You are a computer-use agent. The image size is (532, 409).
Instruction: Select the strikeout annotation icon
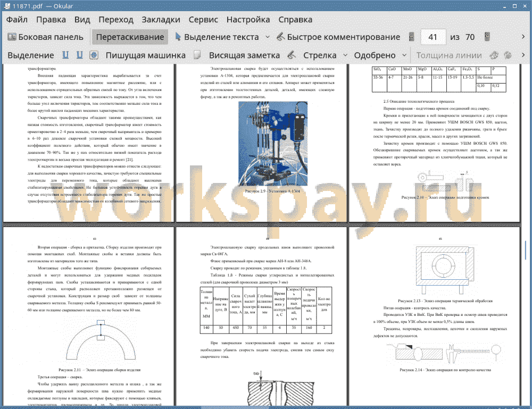point(94,55)
